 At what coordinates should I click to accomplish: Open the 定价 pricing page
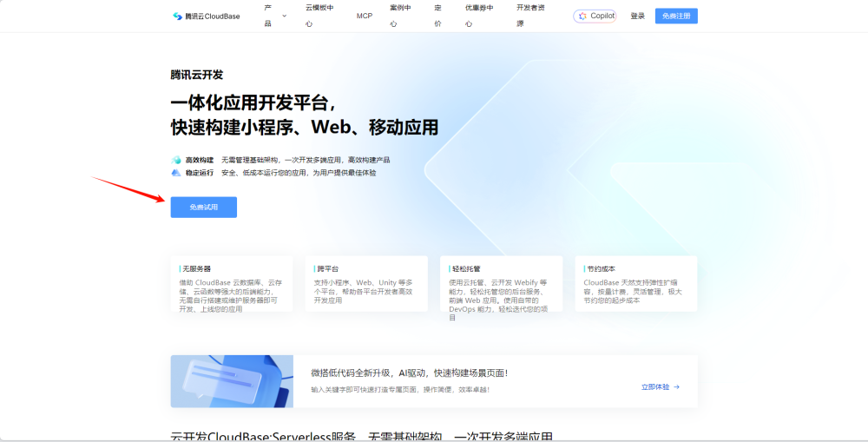pyautogui.click(x=437, y=16)
